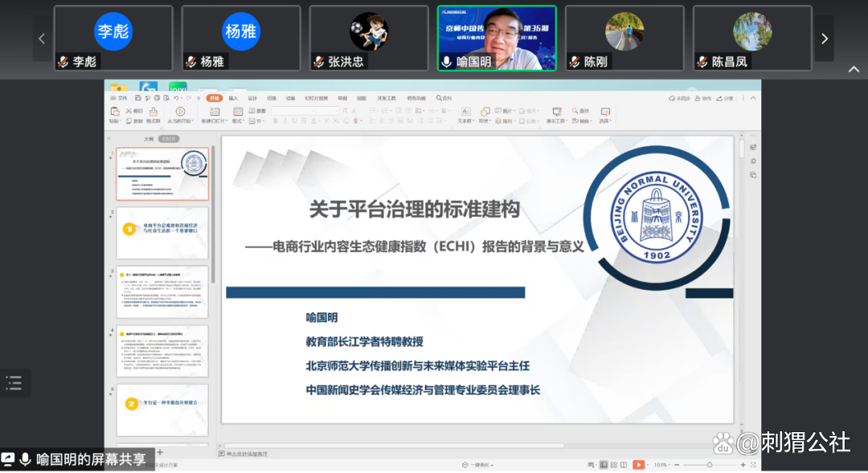868x473 pixels.
Task: Click the Arrange (排列) icon
Action: [x=498, y=121]
